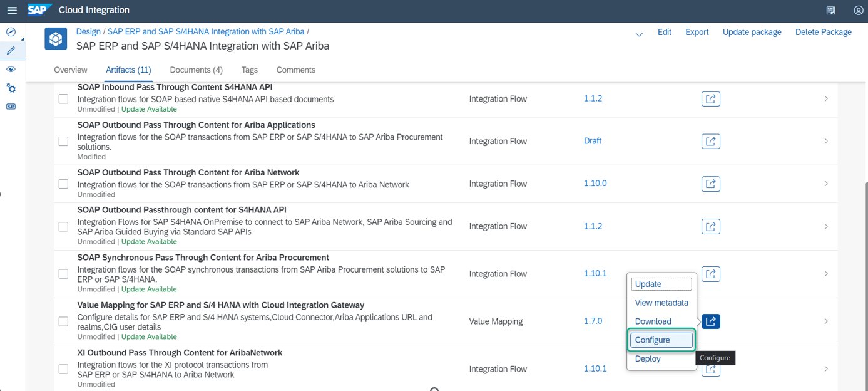868x391 pixels.
Task: Open the notifications icon in the header
Action: click(830, 10)
